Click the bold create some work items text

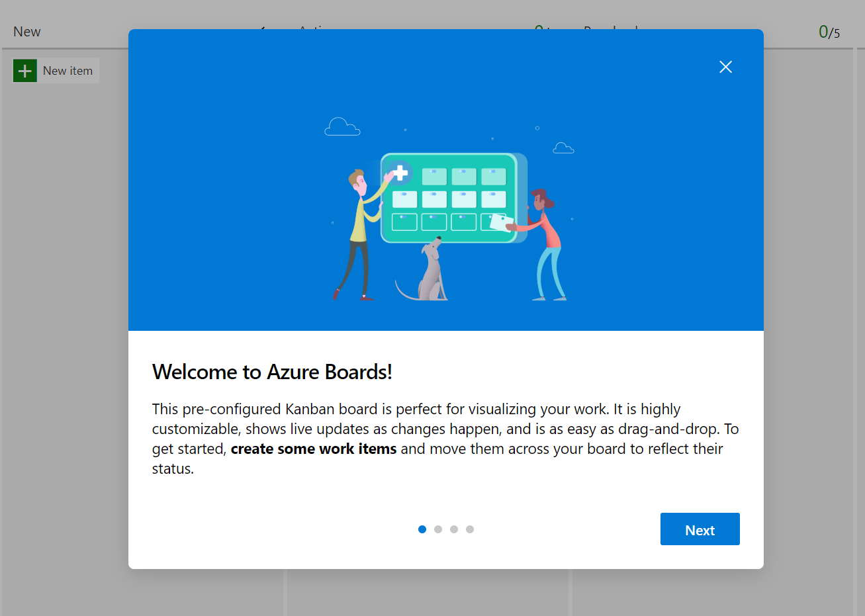(x=314, y=449)
